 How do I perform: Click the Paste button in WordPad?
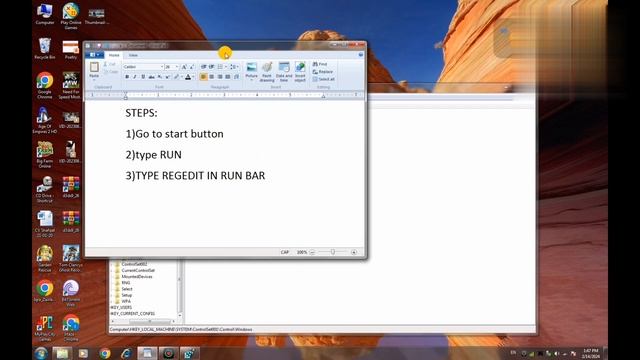(x=94, y=70)
